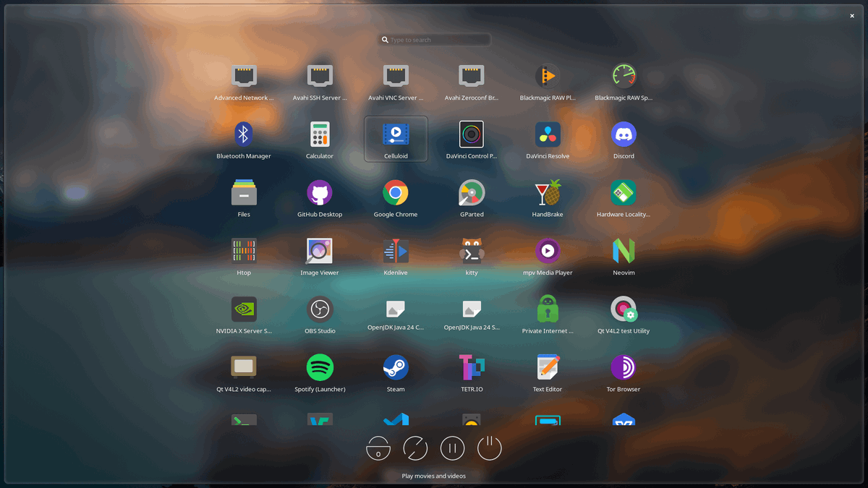Click the restart button
The height and width of the screenshot is (488, 868).
(415, 448)
